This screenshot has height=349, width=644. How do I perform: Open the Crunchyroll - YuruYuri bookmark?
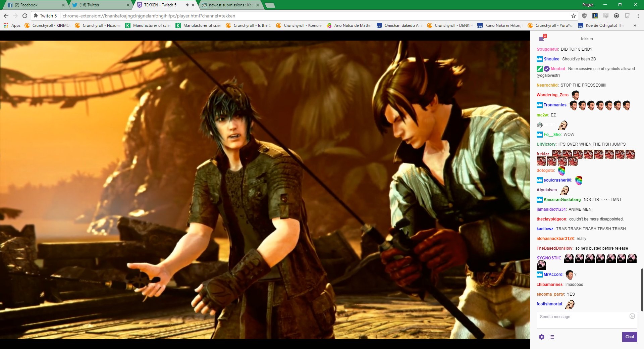[x=550, y=26]
